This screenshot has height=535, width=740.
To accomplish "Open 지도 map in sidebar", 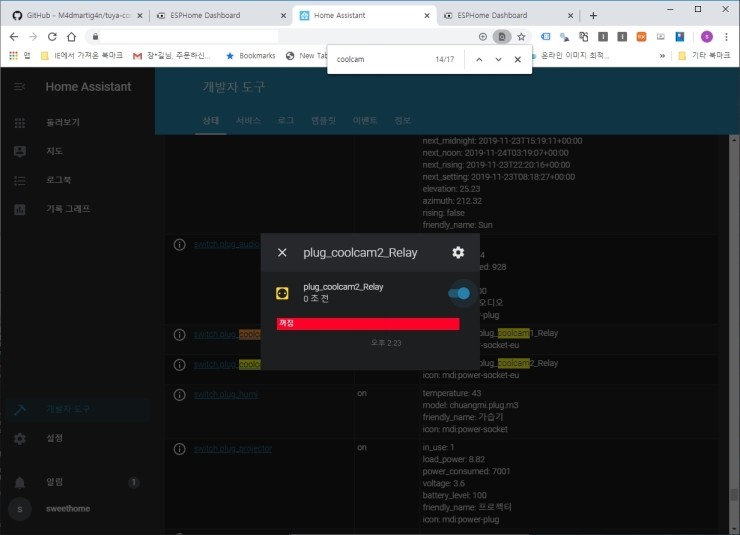I will point(77,151).
